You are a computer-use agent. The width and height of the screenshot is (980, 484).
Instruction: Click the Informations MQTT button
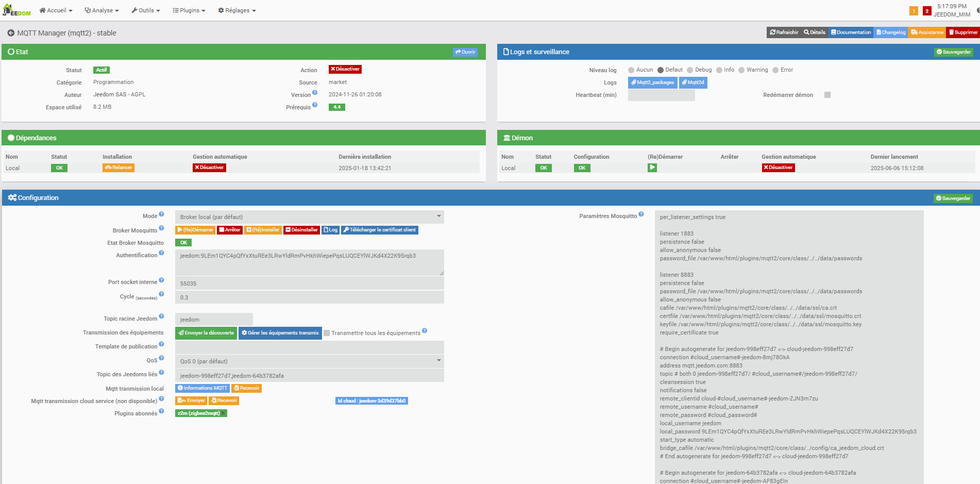(202, 388)
